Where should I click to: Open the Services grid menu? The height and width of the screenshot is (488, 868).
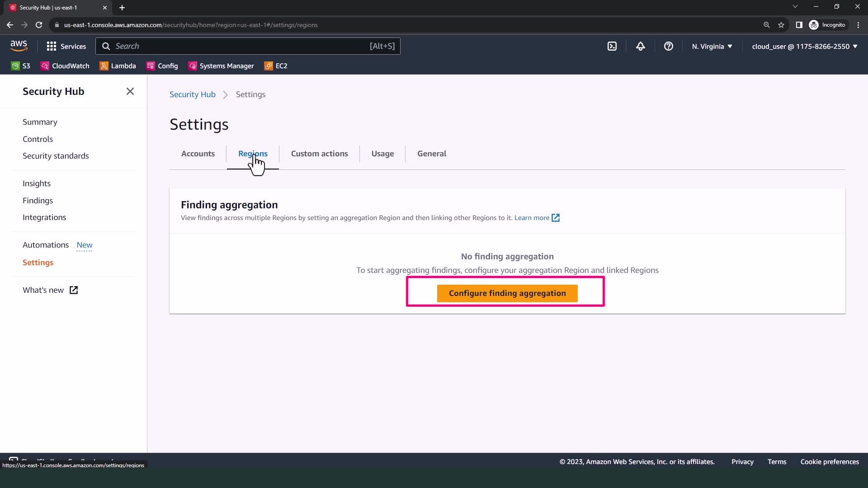pos(66,46)
